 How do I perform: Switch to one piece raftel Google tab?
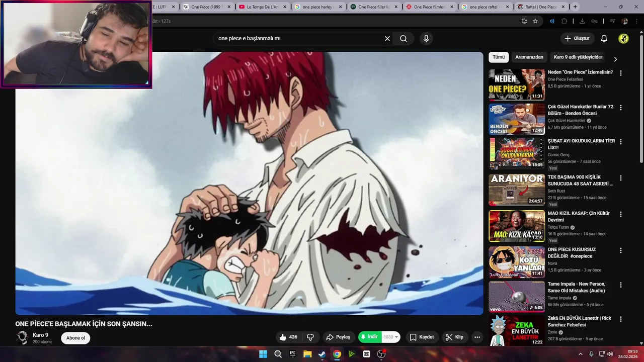coord(486,7)
